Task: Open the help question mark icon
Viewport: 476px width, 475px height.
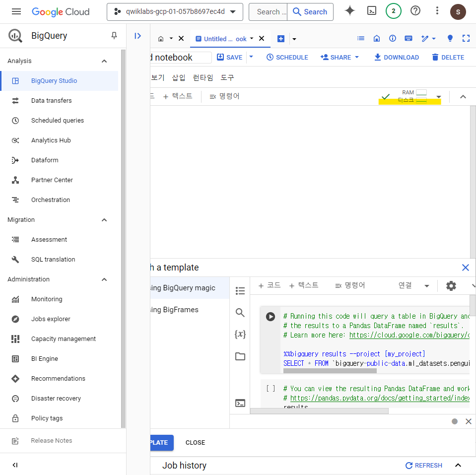Action: click(x=415, y=11)
